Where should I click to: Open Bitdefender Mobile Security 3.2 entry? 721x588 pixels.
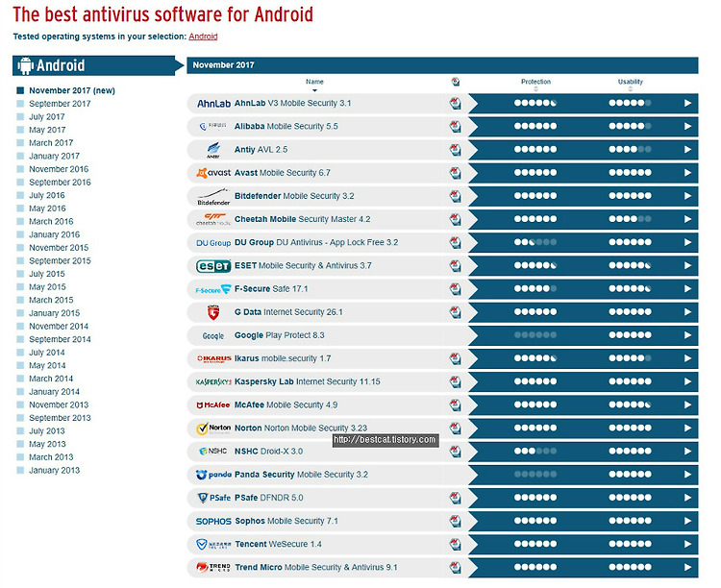(294, 196)
